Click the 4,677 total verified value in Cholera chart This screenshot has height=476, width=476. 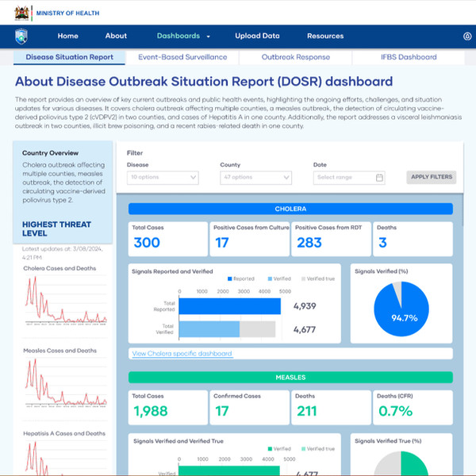pos(305,329)
